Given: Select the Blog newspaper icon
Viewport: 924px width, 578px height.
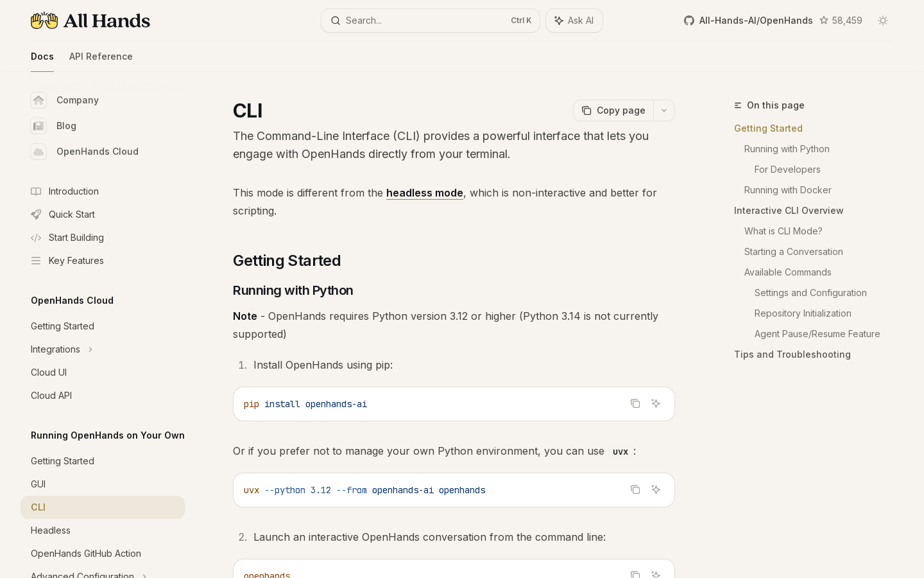Looking at the screenshot, I should 38,126.
